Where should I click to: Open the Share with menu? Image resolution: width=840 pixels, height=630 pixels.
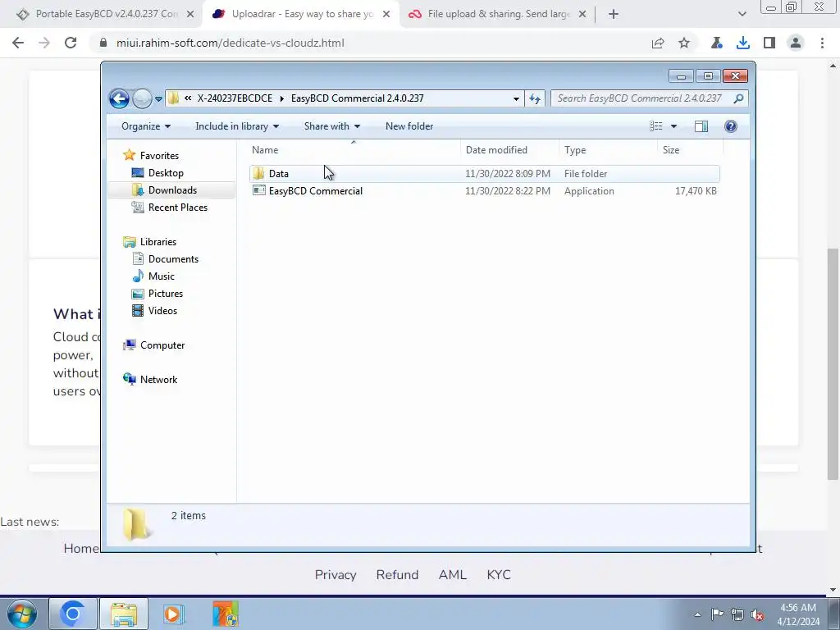[x=331, y=126]
